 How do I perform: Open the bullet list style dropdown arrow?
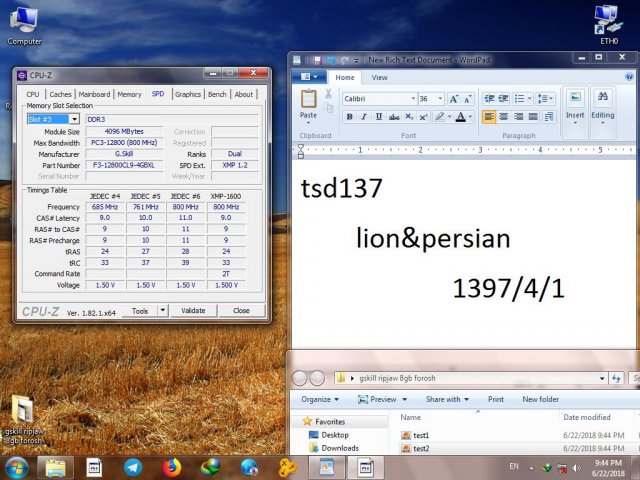point(529,99)
